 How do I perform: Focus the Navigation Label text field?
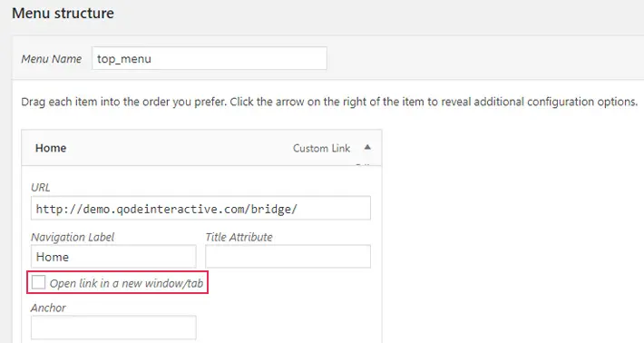[113, 257]
